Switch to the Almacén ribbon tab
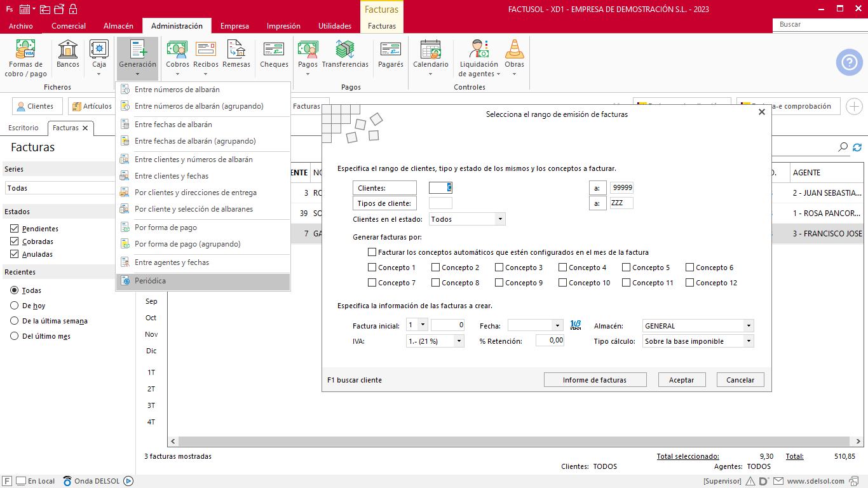The height and width of the screenshot is (488, 868). pos(118,26)
